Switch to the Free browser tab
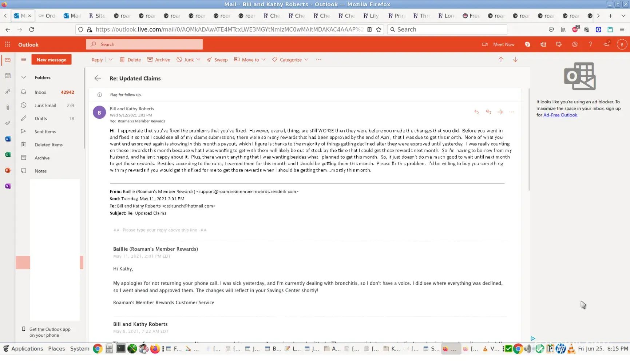 click(471, 16)
